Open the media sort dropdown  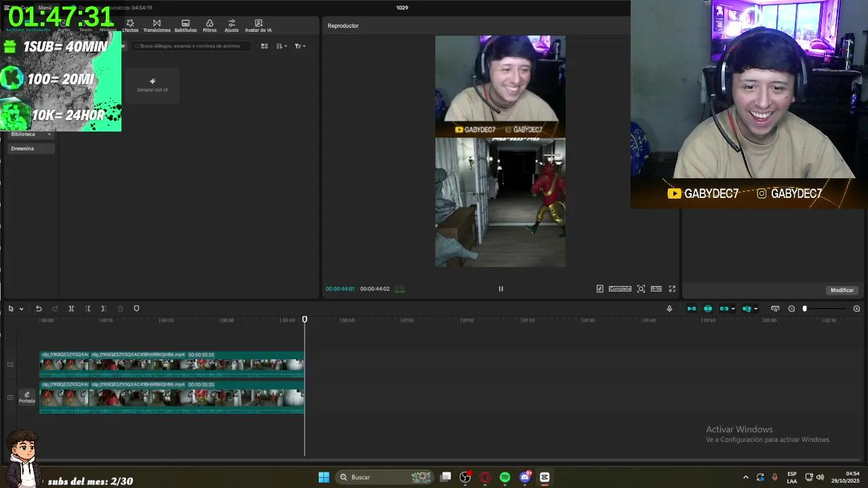tap(282, 46)
